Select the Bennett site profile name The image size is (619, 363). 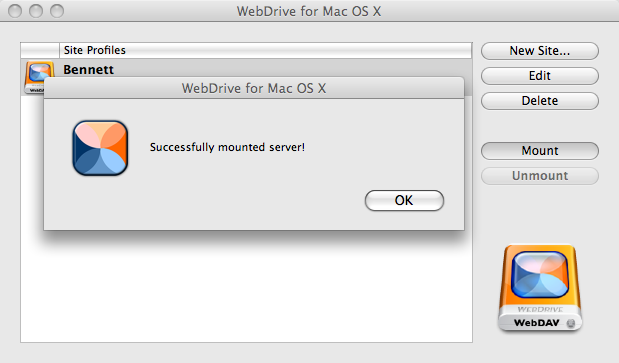tap(88, 69)
